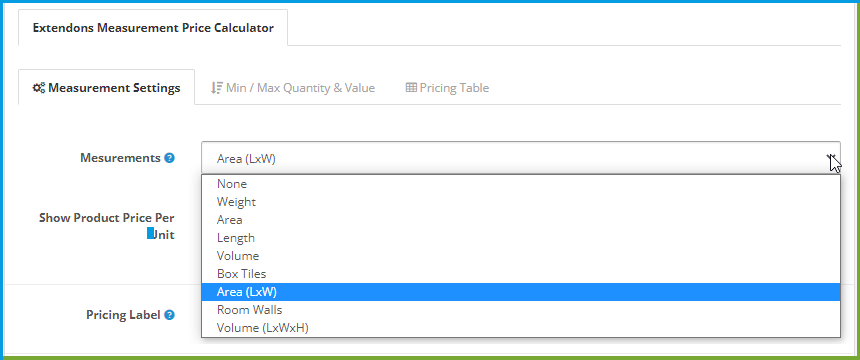The image size is (860, 360).
Task: Select the Extendons Measurement Price Calculator tab
Action: coord(153,28)
